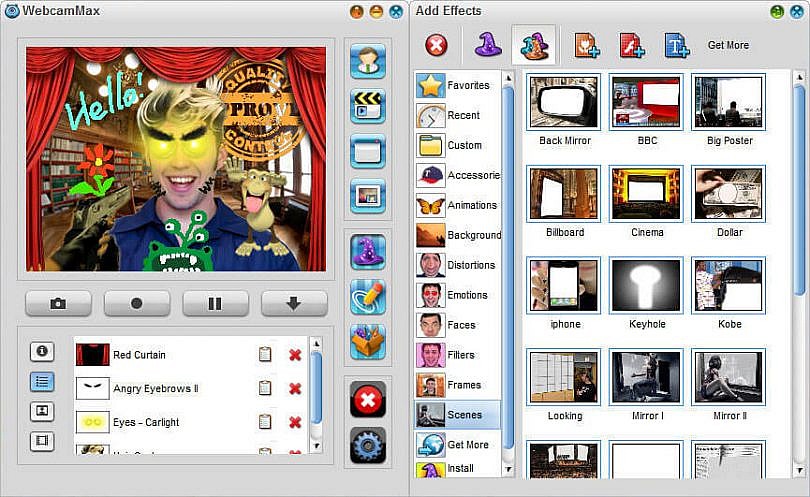
Task: Apply the Back Mirror scene
Action: click(564, 102)
